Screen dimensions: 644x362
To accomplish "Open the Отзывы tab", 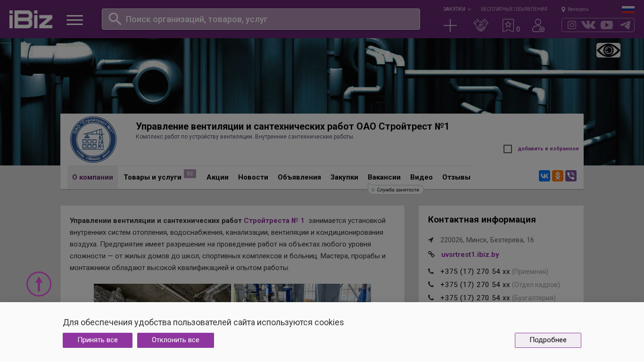I will pyautogui.click(x=456, y=177).
